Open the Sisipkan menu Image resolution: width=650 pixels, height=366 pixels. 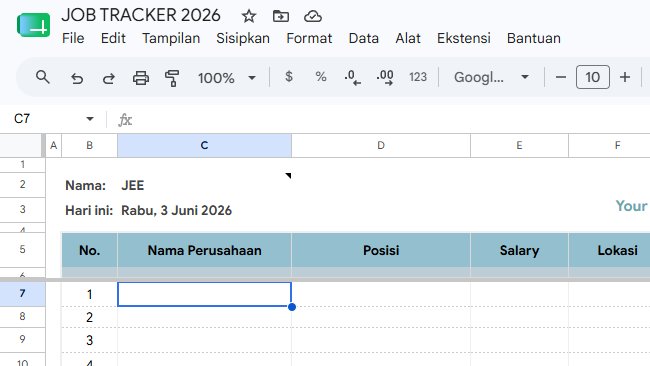tap(243, 38)
